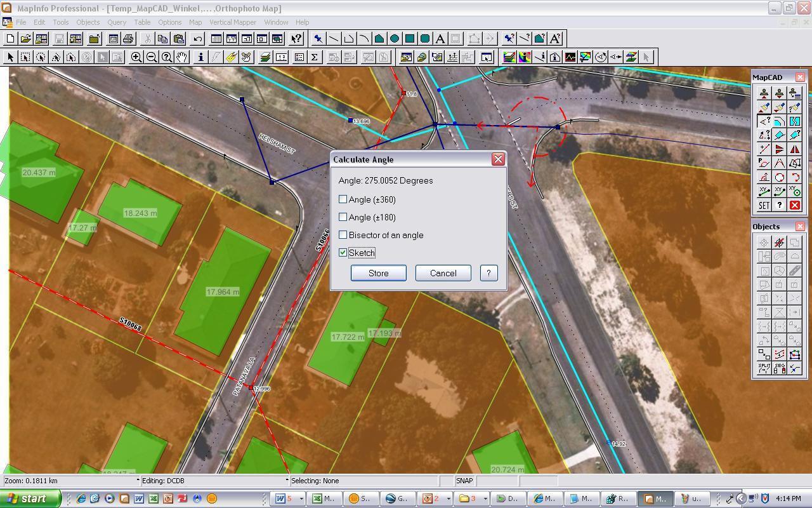Close the Calculate Angle dialog
This screenshot has width=812, height=508.
(498, 159)
